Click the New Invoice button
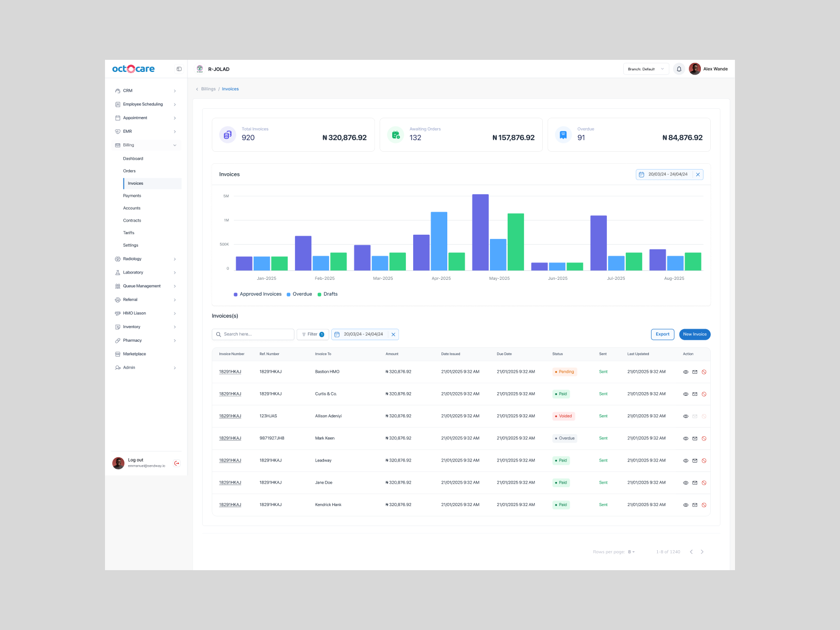Viewport: 840px width, 630px height. coord(695,334)
